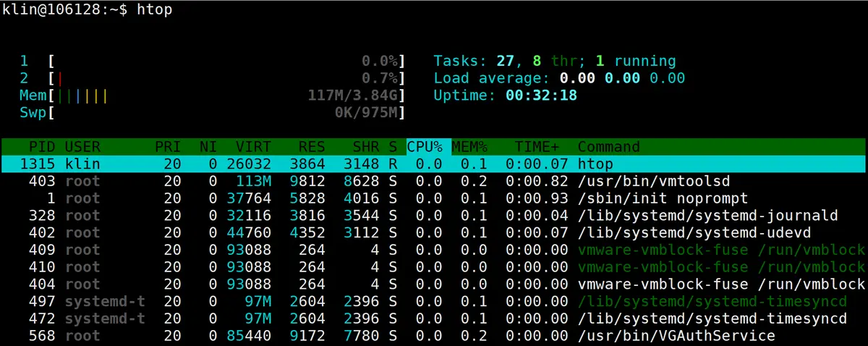The height and width of the screenshot is (346, 868).
Task: Select the systemd-timesyncd row with PID 497
Action: [x=433, y=302]
